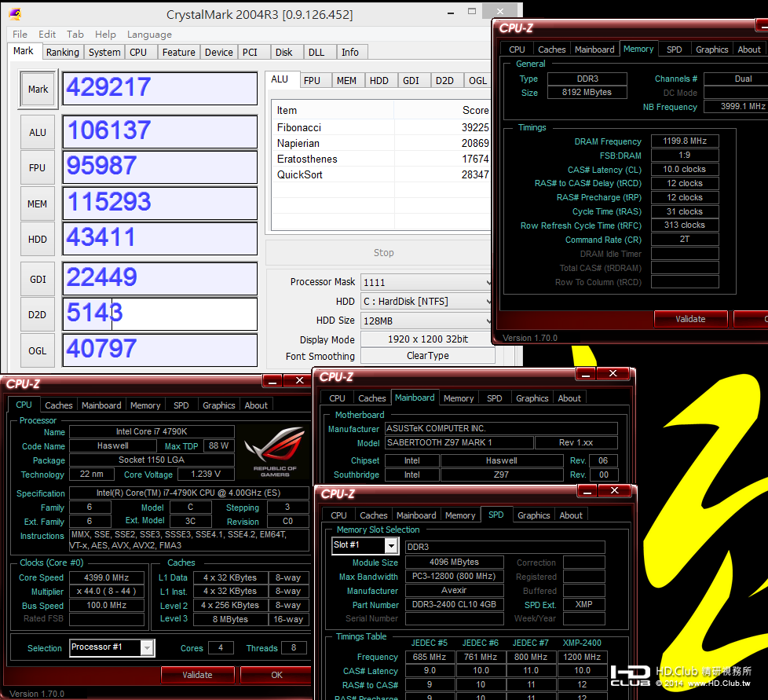Select the MEM results tab
This screenshot has height=700, width=768.
pos(347,81)
